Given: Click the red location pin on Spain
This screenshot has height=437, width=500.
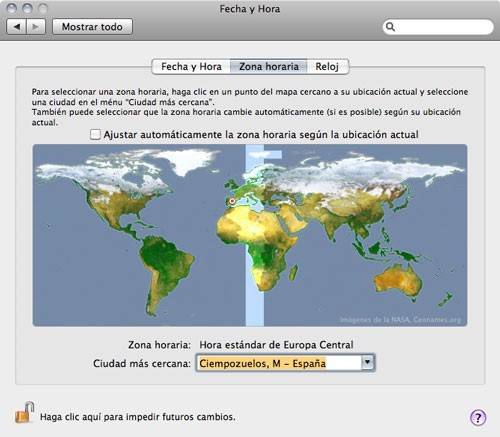Looking at the screenshot, I should click(x=232, y=201).
